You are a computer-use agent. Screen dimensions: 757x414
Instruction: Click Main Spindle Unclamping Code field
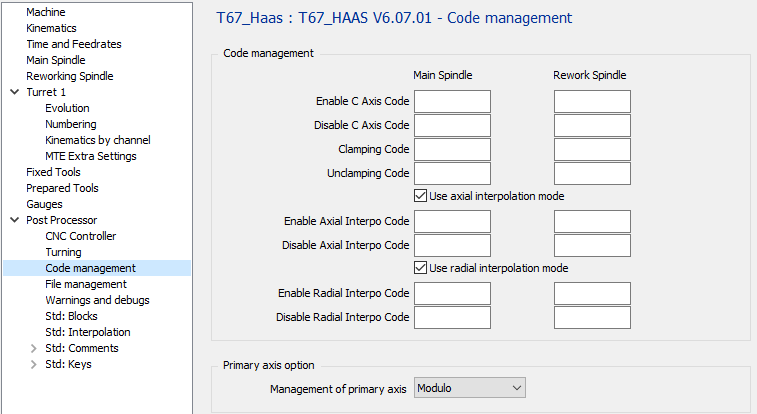452,173
